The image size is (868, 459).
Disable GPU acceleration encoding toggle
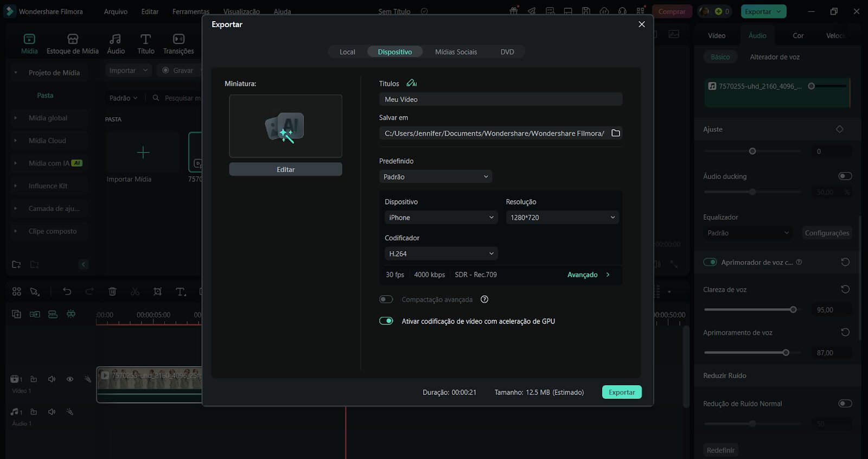(x=386, y=321)
